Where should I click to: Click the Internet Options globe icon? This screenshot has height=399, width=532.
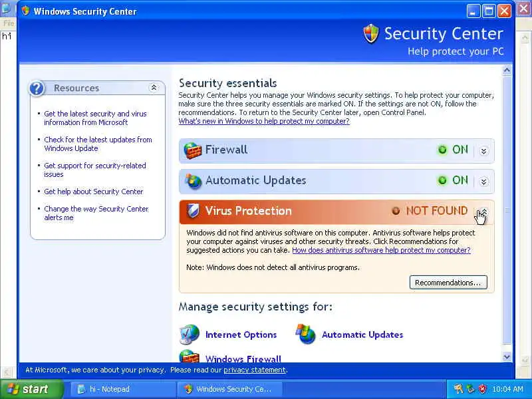[189, 334]
